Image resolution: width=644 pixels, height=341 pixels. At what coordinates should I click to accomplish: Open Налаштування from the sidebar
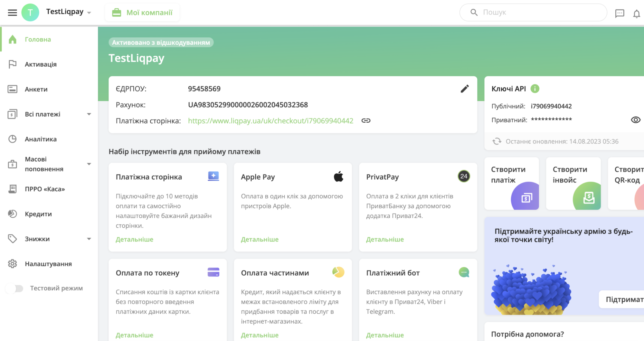48,264
